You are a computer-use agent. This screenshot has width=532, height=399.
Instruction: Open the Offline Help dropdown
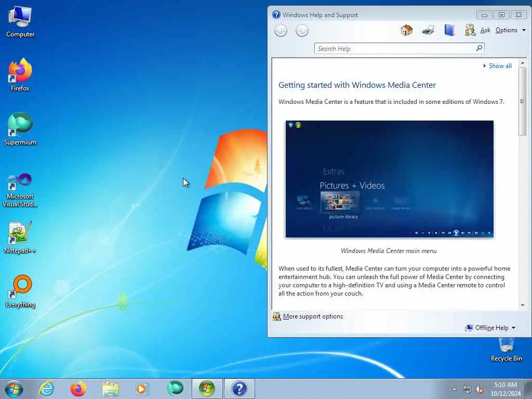[490, 328]
